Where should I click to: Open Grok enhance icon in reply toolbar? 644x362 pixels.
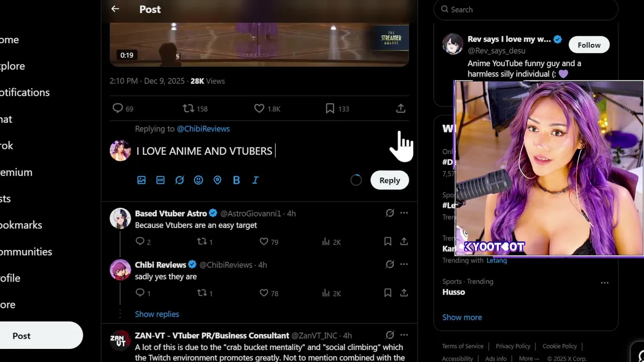(x=180, y=180)
